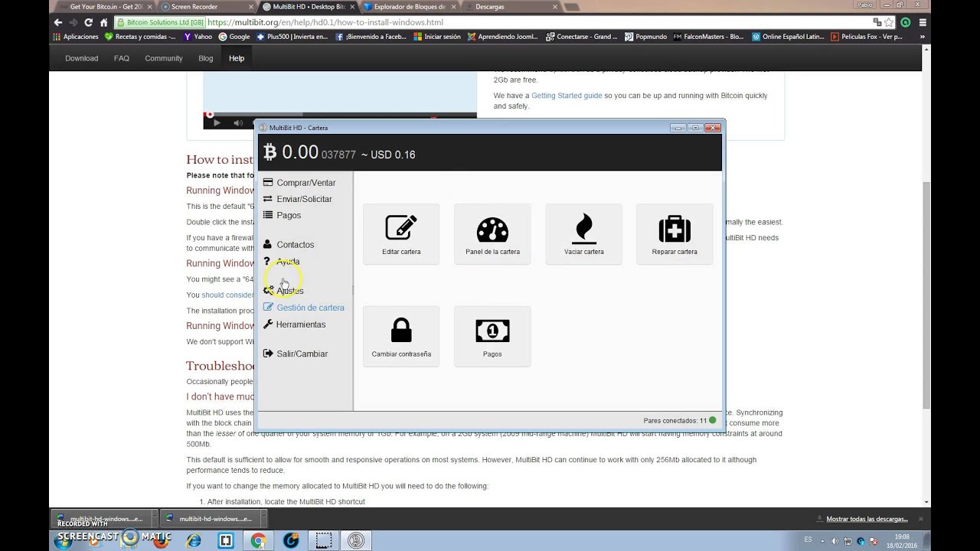Open Community in site navigation
Screen dimensions: 980x551
[164, 58]
